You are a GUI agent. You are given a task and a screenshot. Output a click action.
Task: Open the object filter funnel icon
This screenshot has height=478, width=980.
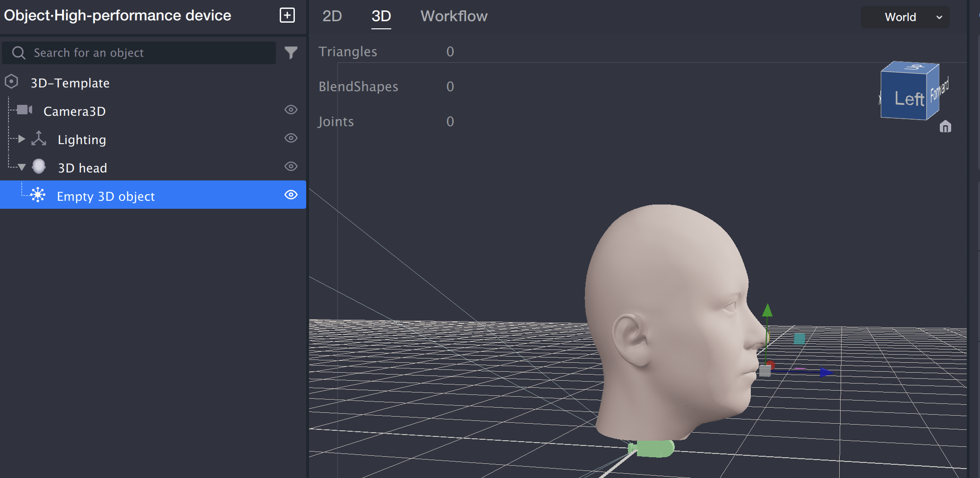(x=291, y=52)
